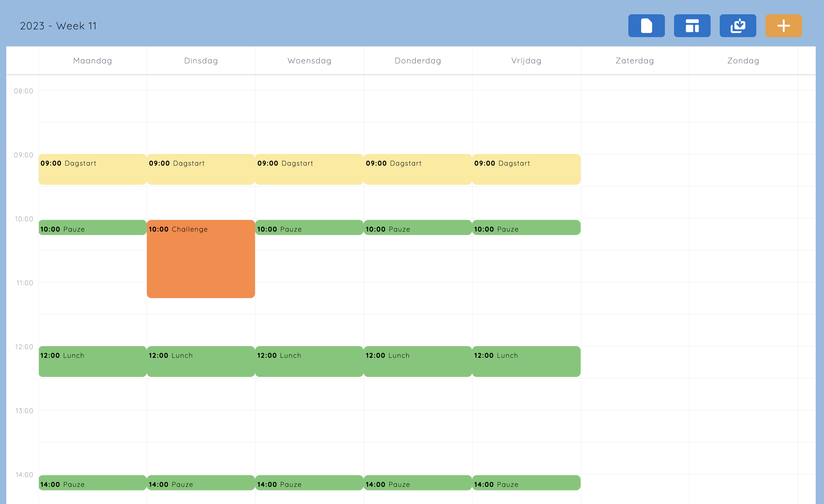
Task: Select the Maandag column header
Action: tap(92, 61)
